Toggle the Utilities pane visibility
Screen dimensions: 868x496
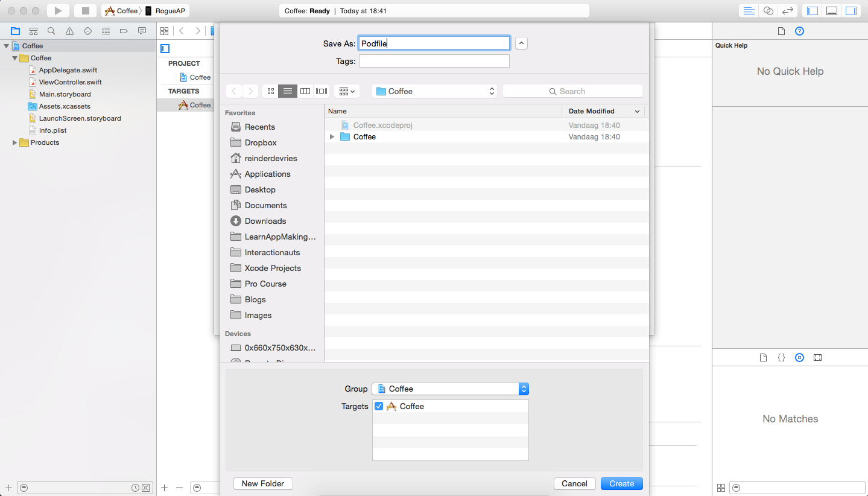[851, 11]
